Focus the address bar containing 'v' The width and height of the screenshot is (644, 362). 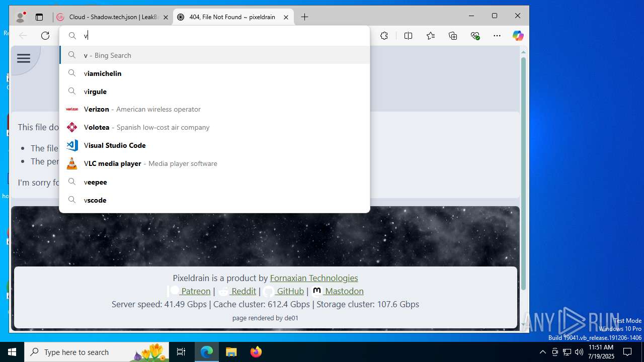[x=215, y=36]
